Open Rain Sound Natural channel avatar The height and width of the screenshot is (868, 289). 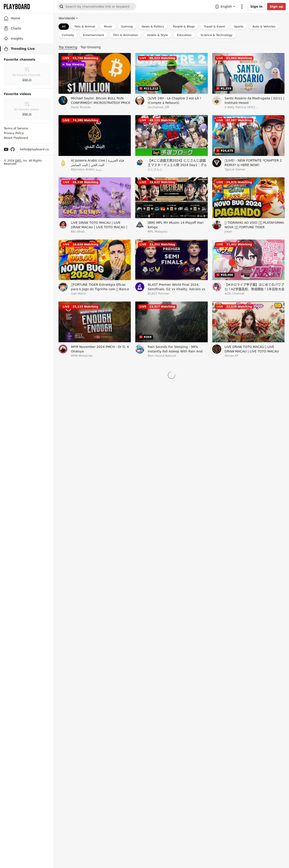140,349
